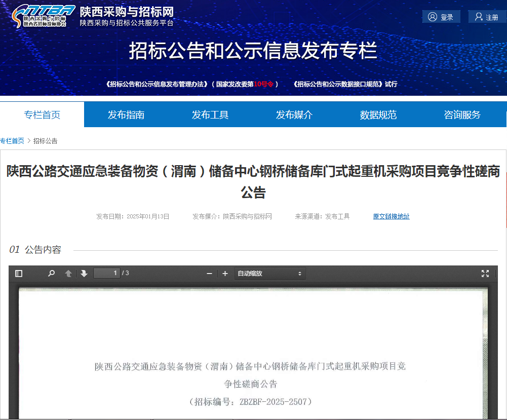
Task: Select the 发布工具 navigation tab
Action: pos(210,114)
